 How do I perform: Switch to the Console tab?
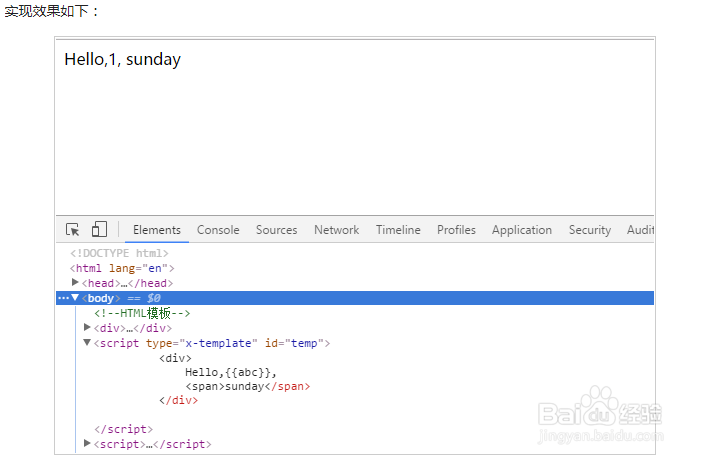[218, 230]
